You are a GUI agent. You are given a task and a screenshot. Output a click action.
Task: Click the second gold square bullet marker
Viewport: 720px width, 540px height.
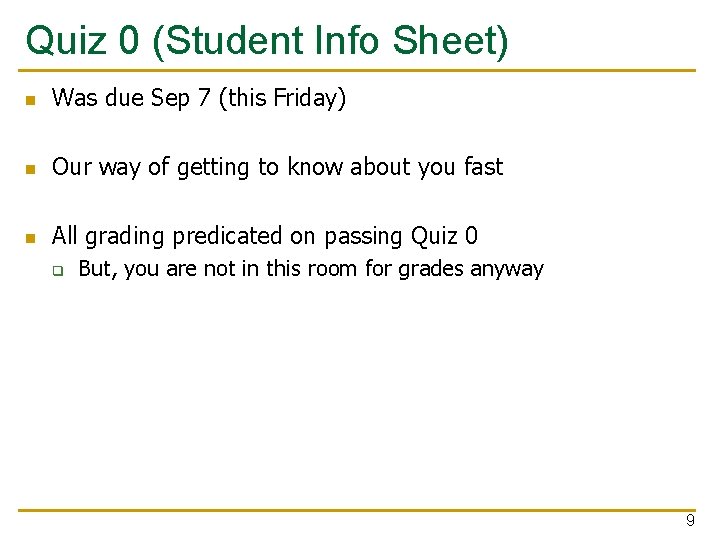point(31,169)
